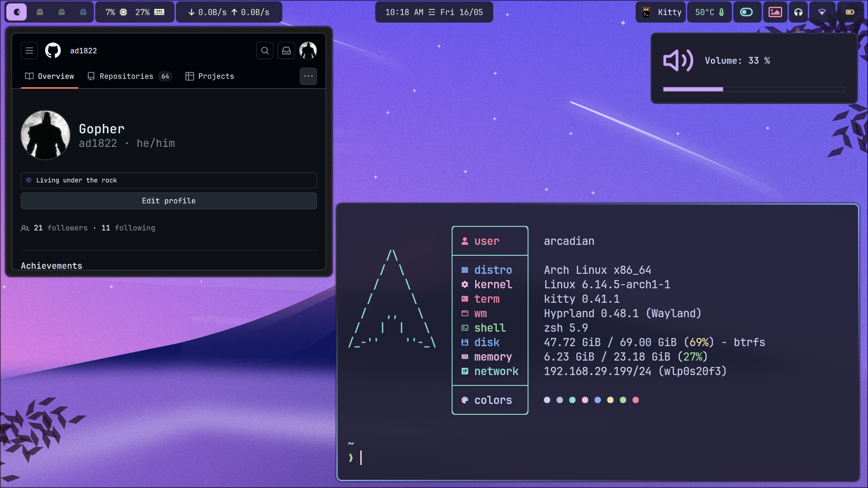
Task: Click 'Volume: 33 %' text in popup
Action: [737, 61]
